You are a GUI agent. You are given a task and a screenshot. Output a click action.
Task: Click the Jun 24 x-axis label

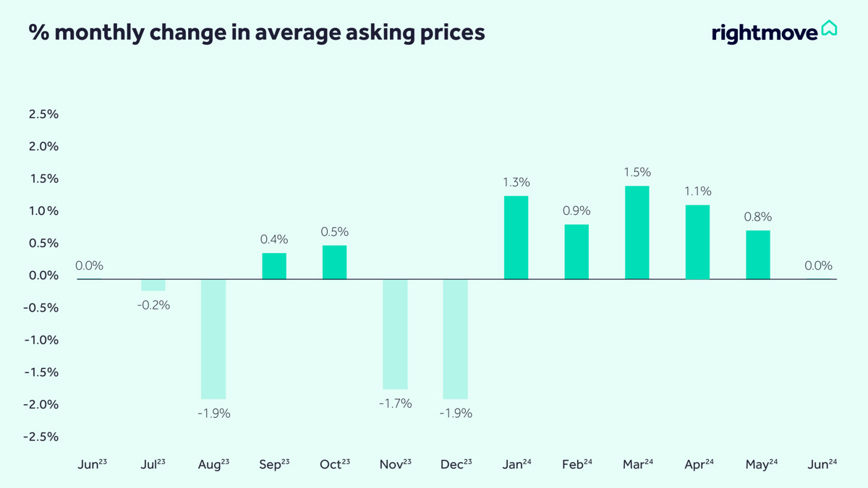(x=822, y=464)
